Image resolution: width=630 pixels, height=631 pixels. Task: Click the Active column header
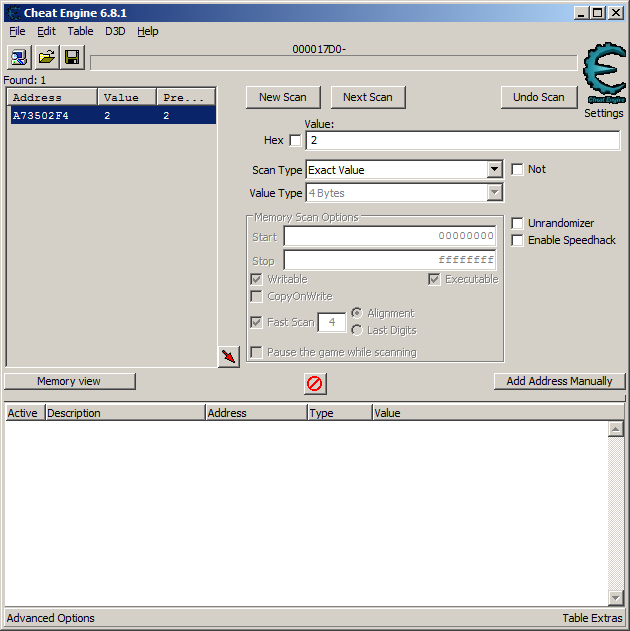(x=25, y=413)
